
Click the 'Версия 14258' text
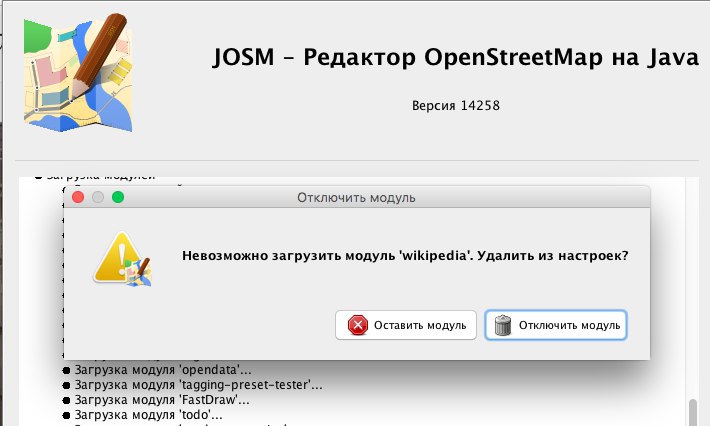point(456,105)
